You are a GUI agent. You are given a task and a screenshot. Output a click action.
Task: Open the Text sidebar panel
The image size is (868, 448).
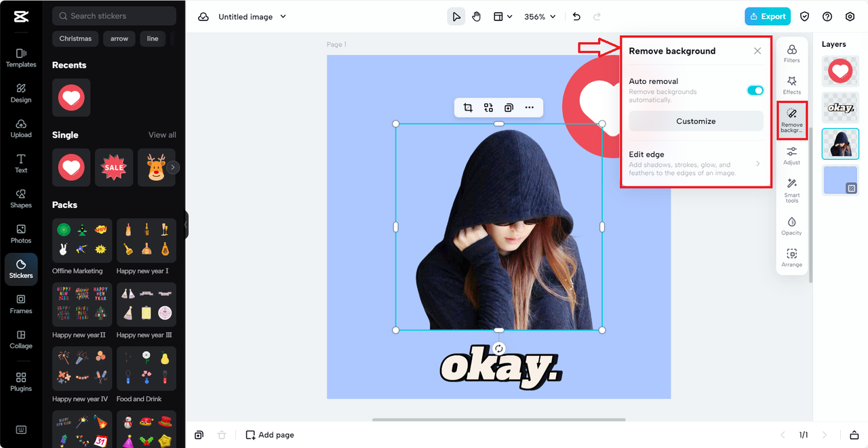point(21,163)
